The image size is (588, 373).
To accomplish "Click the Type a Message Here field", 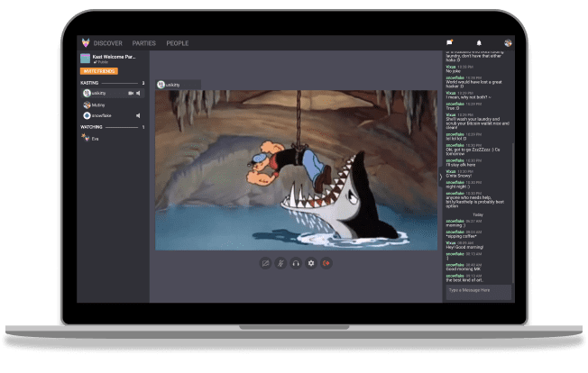I will [x=479, y=292].
